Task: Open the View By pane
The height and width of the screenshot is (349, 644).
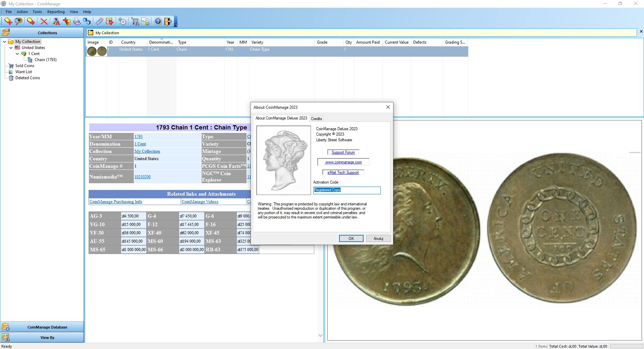Action: [x=42, y=337]
